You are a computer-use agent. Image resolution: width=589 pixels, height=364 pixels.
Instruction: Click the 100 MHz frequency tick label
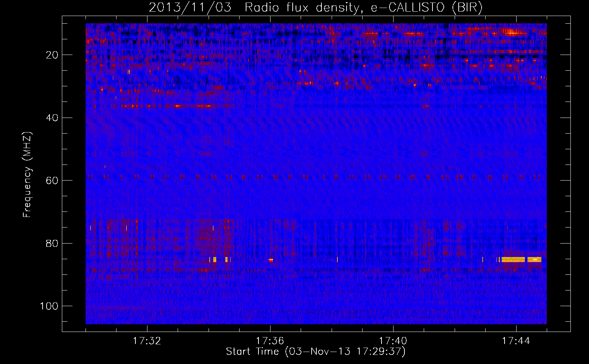pyautogui.click(x=49, y=306)
